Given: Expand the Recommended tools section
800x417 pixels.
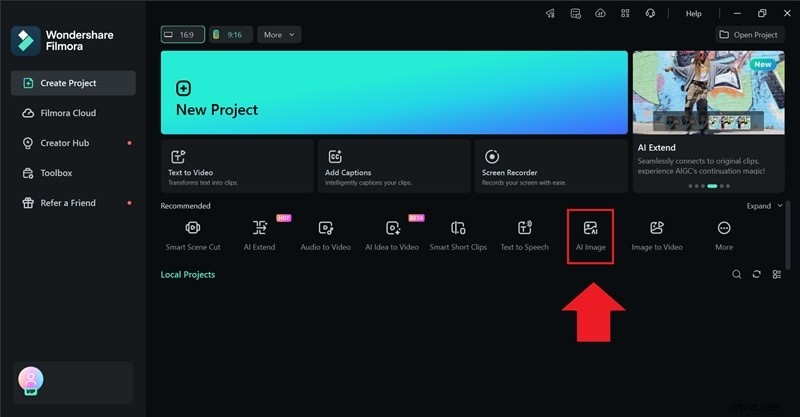Looking at the screenshot, I should [765, 206].
